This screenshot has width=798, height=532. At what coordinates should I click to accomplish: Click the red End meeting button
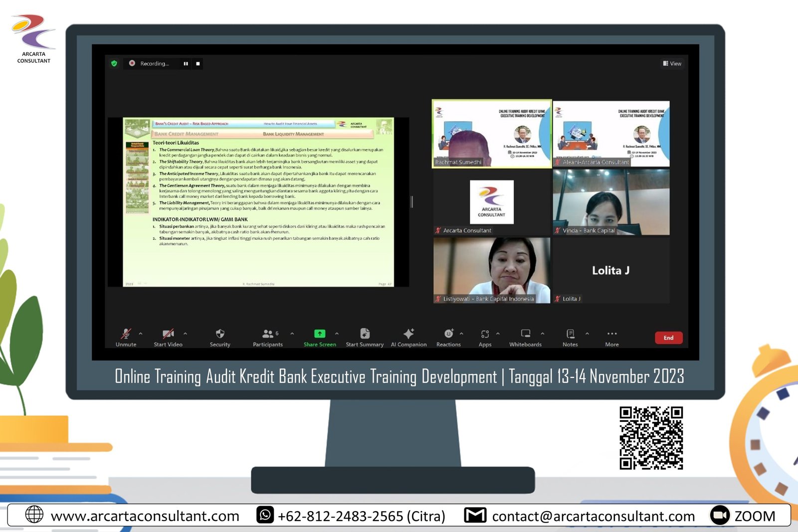tap(668, 338)
